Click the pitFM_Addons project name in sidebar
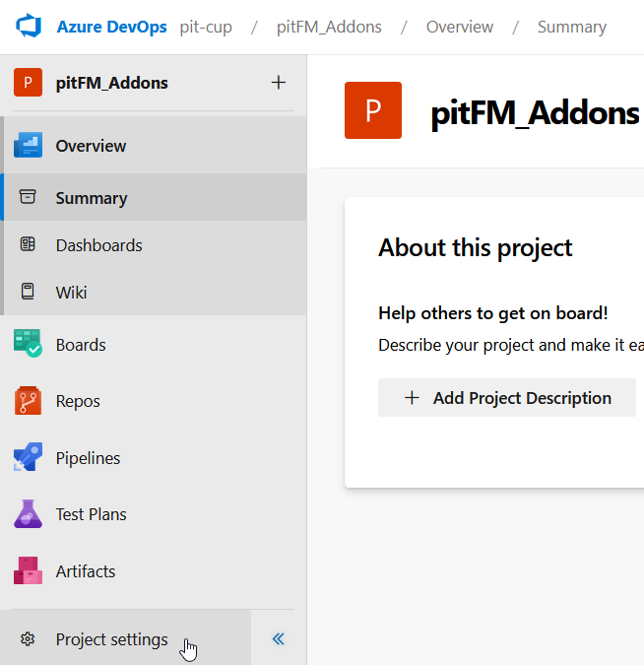Screen dimensions: 644x665 click(x=111, y=83)
